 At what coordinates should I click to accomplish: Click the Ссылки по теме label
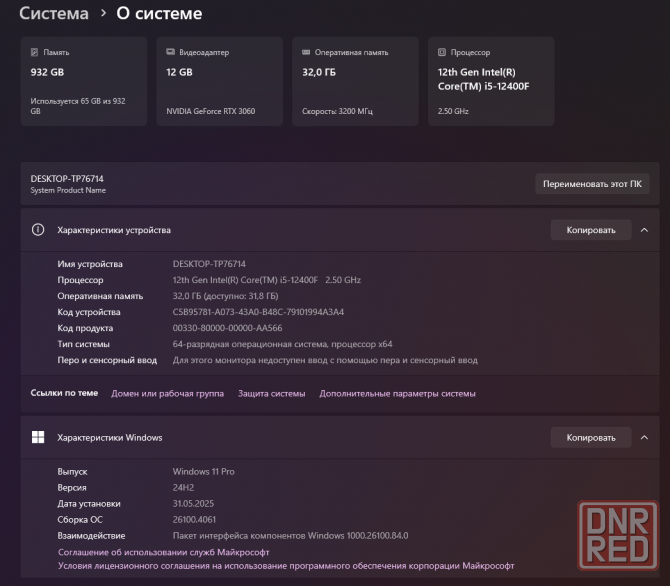[64, 393]
